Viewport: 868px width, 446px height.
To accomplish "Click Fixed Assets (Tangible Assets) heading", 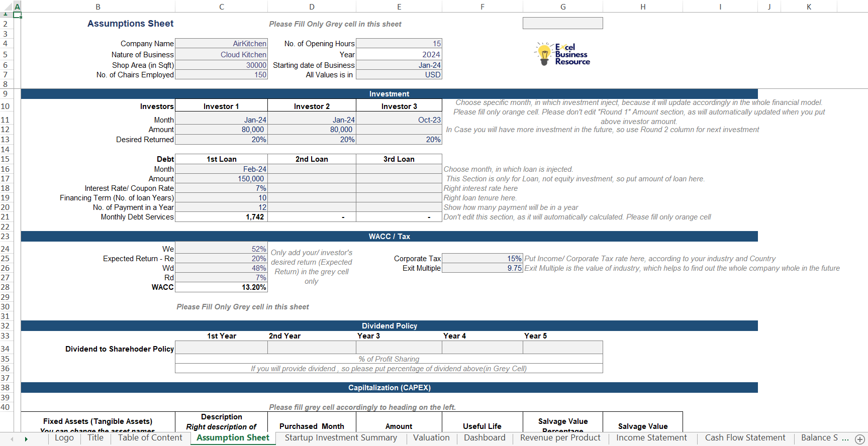I will click(98, 421).
